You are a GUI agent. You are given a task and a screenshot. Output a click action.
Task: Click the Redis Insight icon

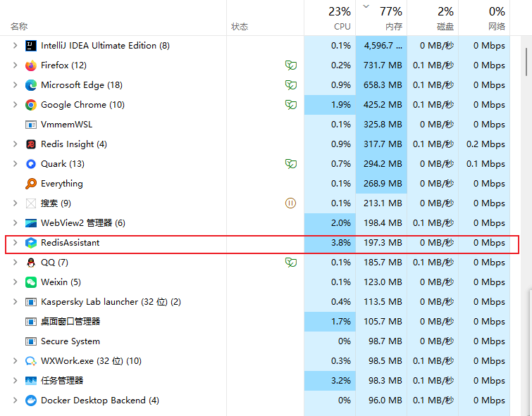31,144
